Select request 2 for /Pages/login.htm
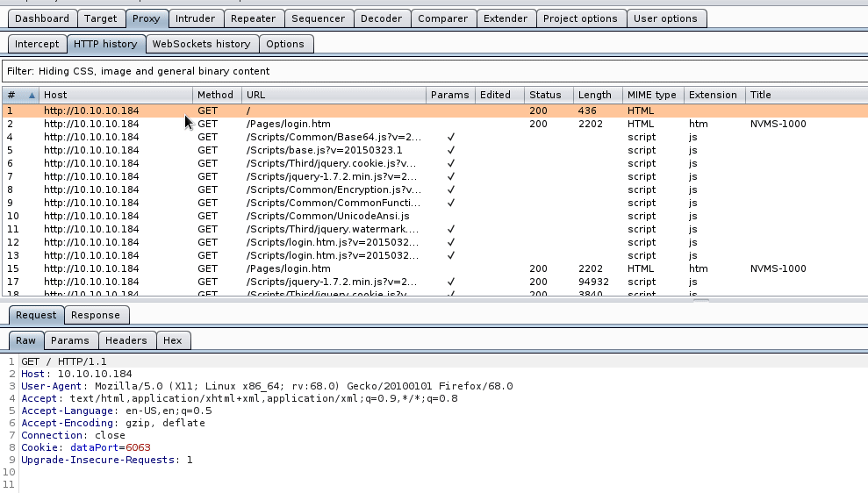Viewport: 868px width, 493px height. coord(288,124)
